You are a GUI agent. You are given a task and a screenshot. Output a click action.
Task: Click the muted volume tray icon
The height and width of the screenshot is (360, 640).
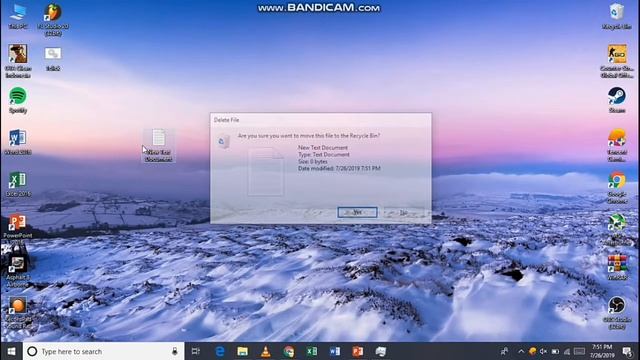[x=543, y=351]
